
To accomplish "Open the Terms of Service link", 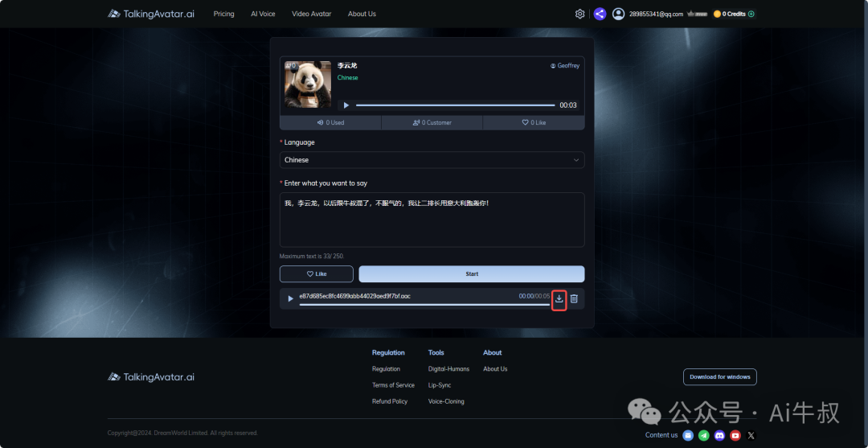I will tap(393, 385).
